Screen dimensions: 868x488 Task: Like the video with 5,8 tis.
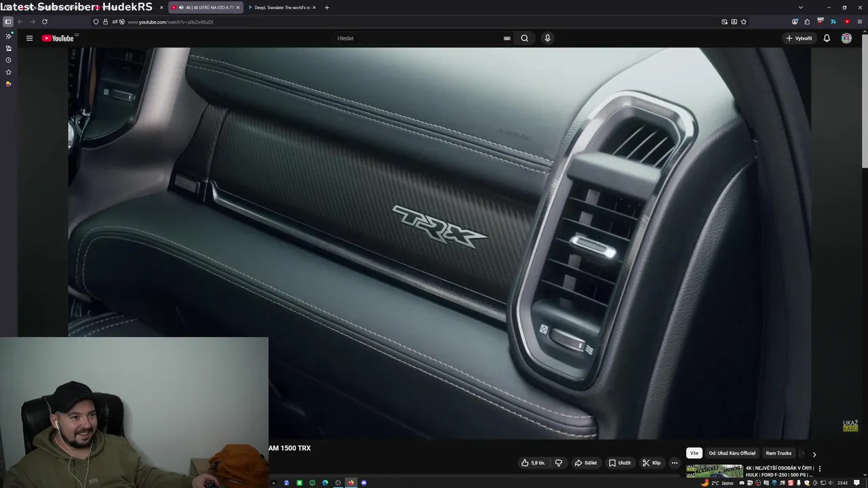[533, 463]
